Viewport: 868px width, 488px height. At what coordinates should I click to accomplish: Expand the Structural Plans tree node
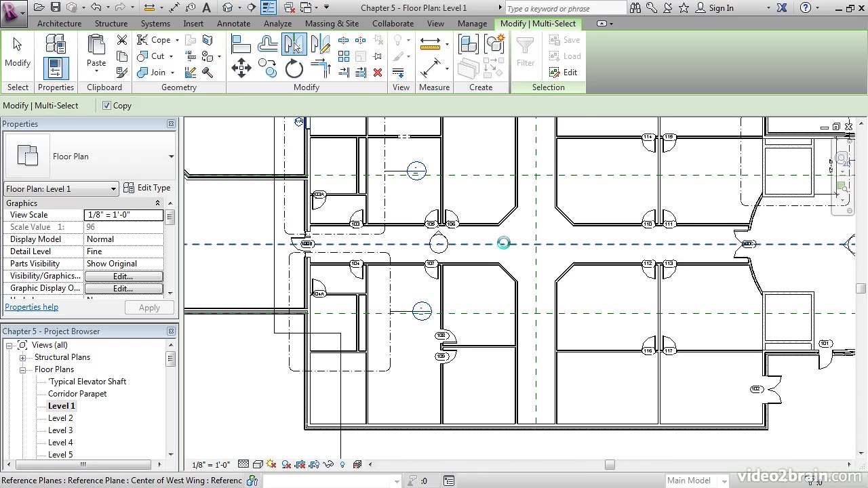coord(22,357)
